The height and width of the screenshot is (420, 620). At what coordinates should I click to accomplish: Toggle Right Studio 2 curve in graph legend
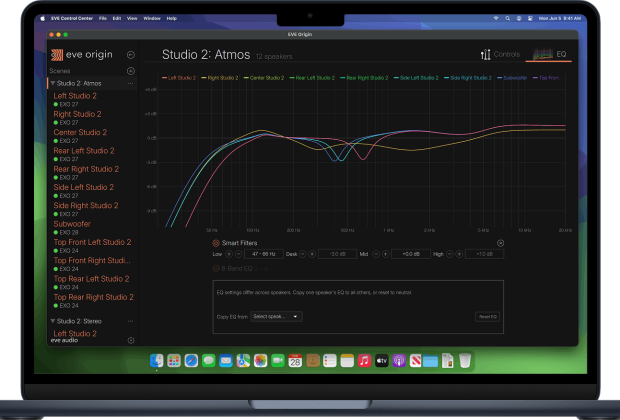click(220, 78)
